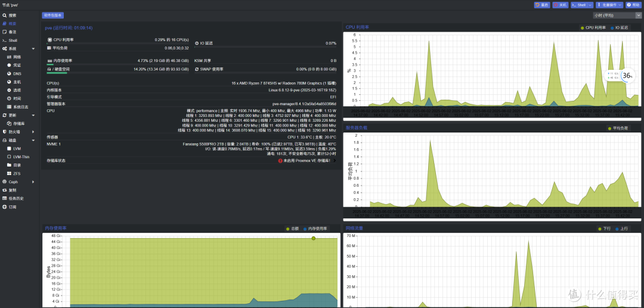Open the 搜索 search icon in sidebar
This screenshot has height=308, width=644.
(x=5, y=15)
